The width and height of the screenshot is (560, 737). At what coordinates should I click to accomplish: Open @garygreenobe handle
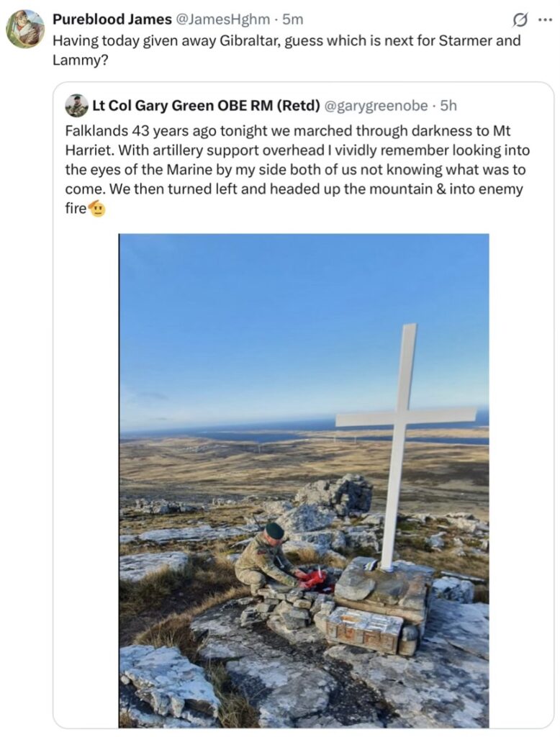coord(376,105)
